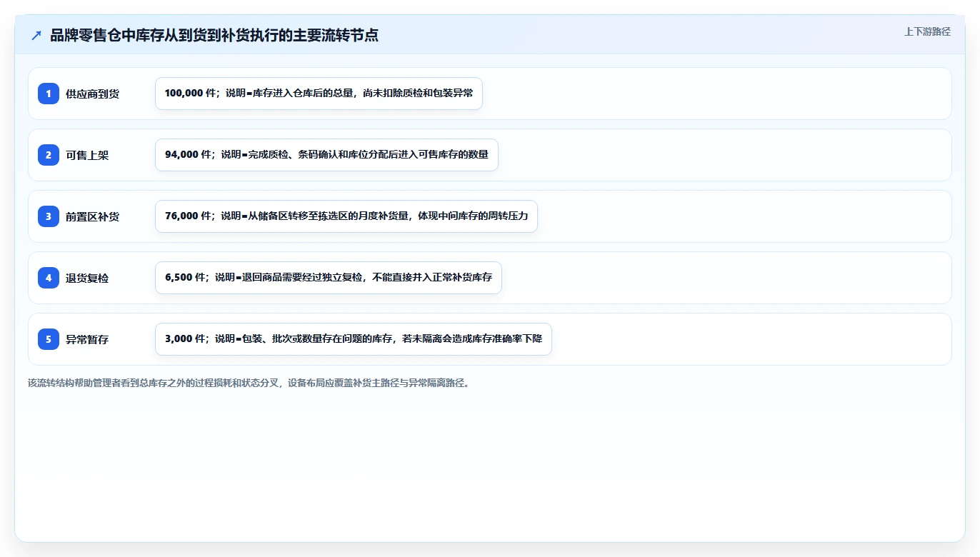Viewport: 980px width, 557px height.
Task: Select step number 1 badge
Action: click(x=49, y=94)
